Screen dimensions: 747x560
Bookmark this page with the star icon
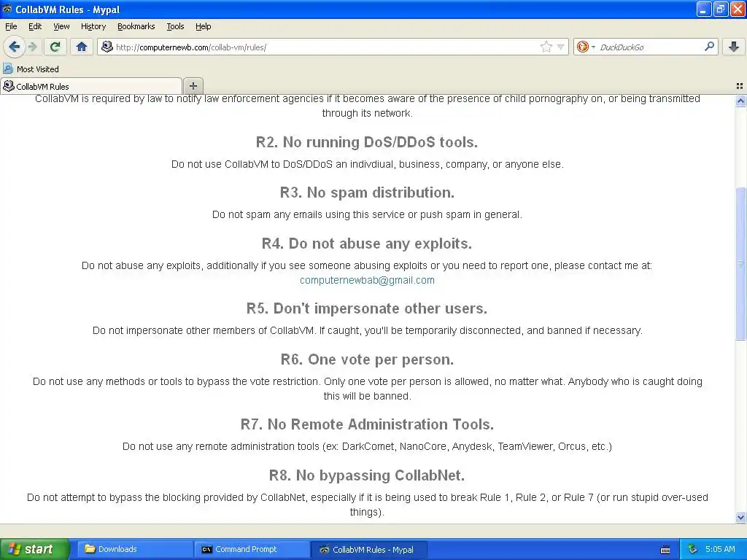point(546,47)
